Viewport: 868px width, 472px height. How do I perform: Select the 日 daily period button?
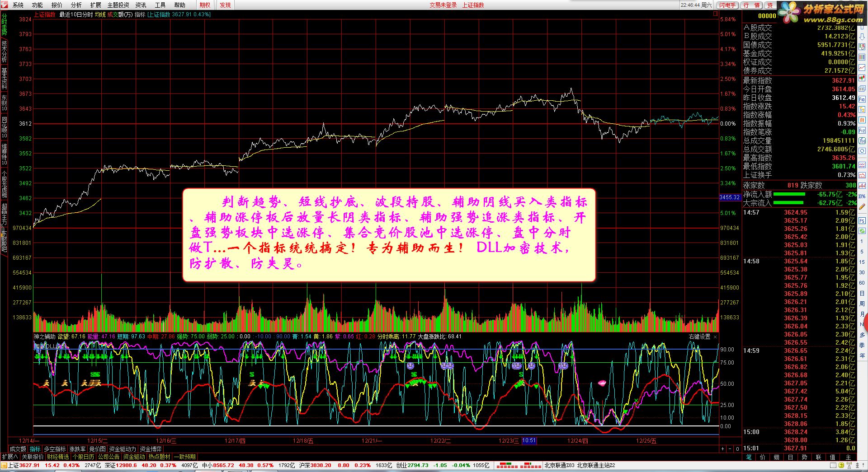point(862,293)
